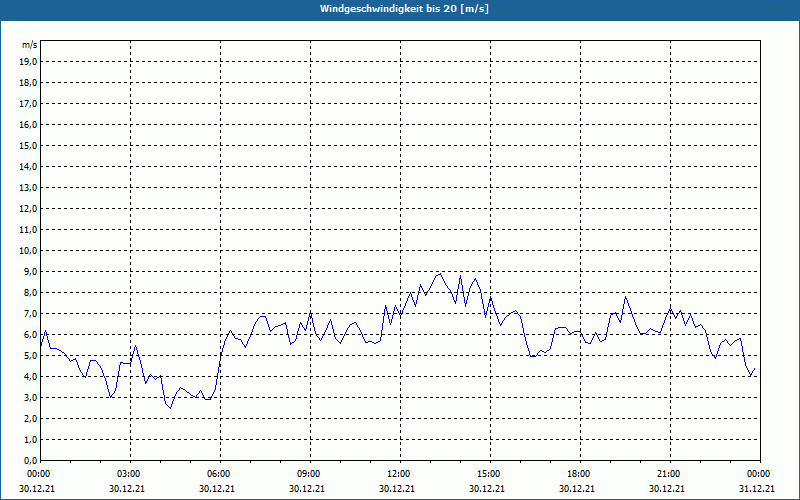The width and height of the screenshot is (800, 500).
Task: Click the "6,0" y-axis label
Action: pyautogui.click(x=30, y=335)
